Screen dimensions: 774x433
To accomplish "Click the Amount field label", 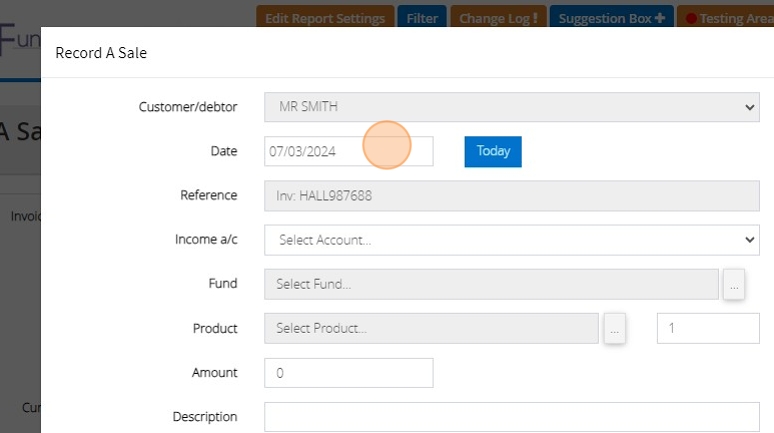I will [x=214, y=373].
